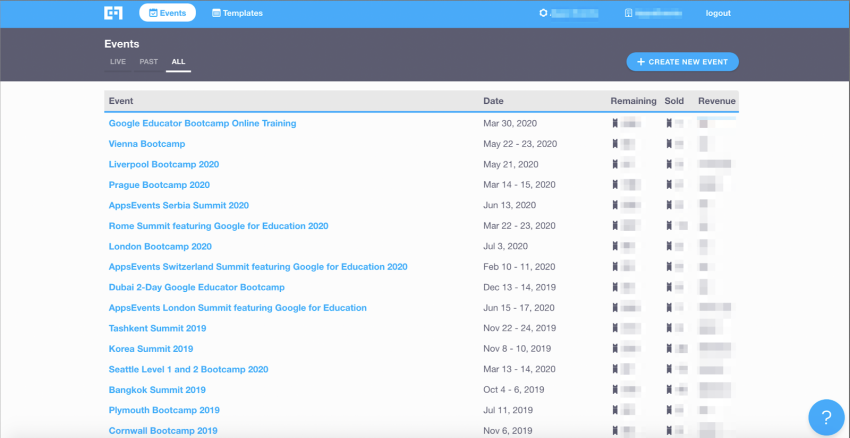This screenshot has width=850, height=438.
Task: Click the app logo in top bar
Action: 113,13
